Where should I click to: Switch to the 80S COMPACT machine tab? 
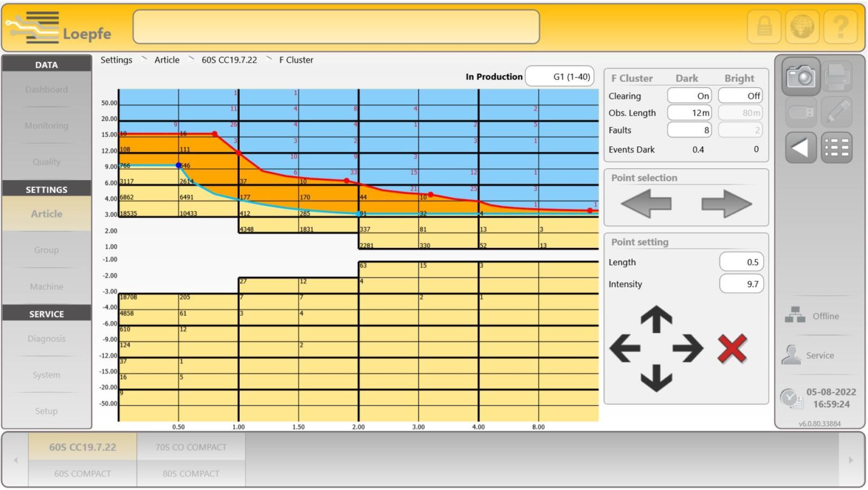point(191,473)
